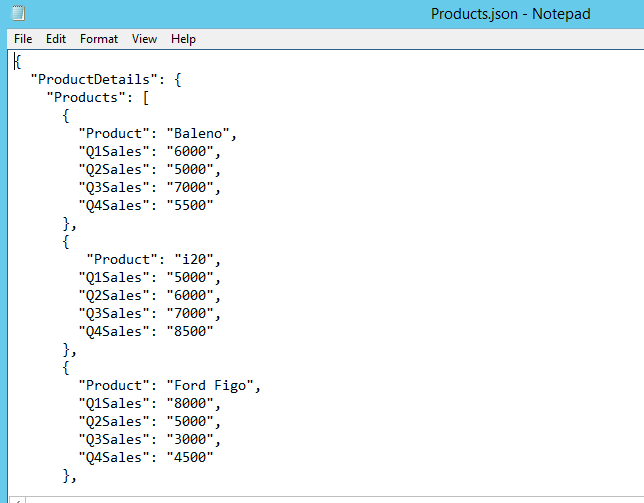Click the "Products": [ line
The image size is (644, 503).
point(98,97)
